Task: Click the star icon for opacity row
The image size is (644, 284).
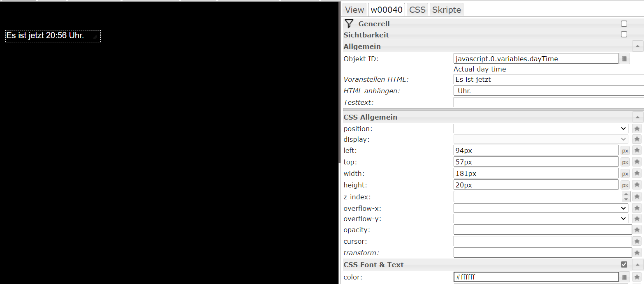Action: click(637, 230)
